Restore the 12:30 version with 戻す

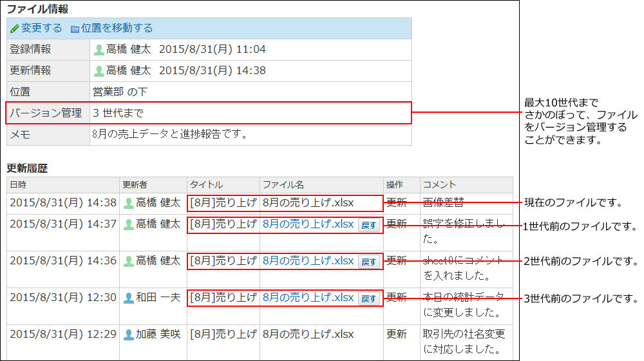point(368,298)
